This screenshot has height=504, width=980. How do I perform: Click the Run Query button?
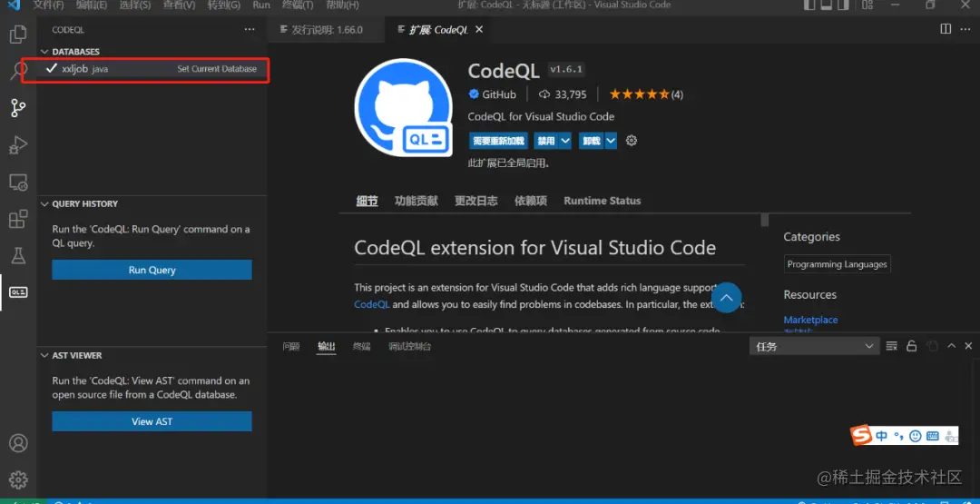tap(152, 270)
